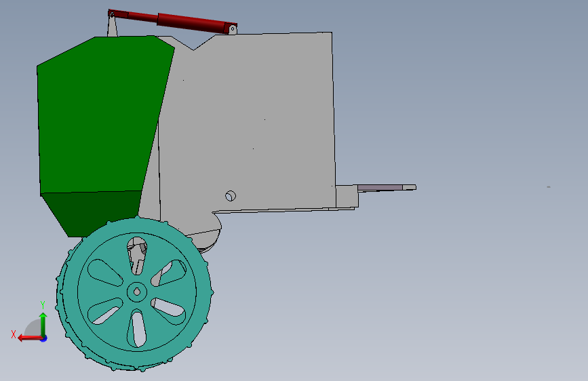Click the mounting lug at cylinder barrel end
Viewport: 588px width, 381px height.
click(233, 29)
